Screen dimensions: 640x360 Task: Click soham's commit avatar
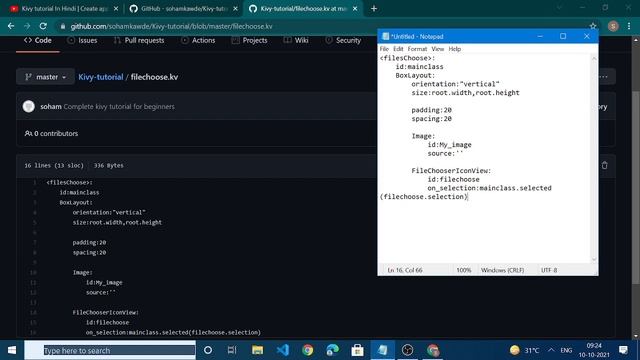(x=29, y=107)
